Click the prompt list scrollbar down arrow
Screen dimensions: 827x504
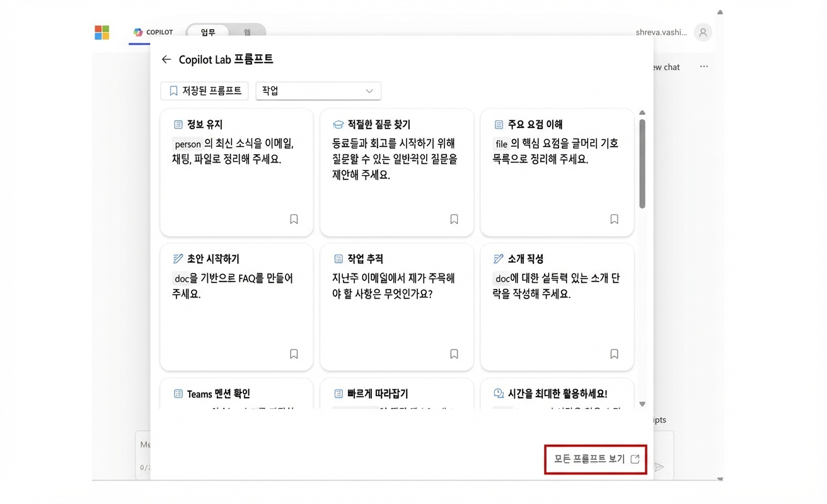pos(642,404)
